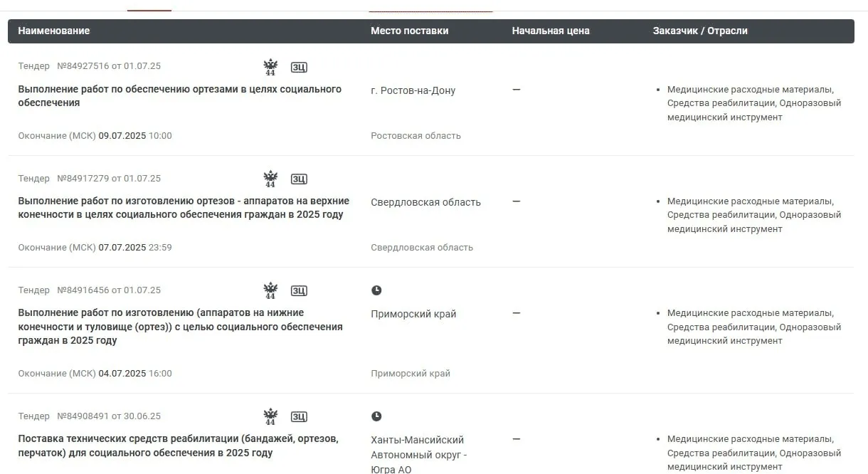Sort by the Наименование column header
Screen dimensions: 868x474
tap(54, 31)
